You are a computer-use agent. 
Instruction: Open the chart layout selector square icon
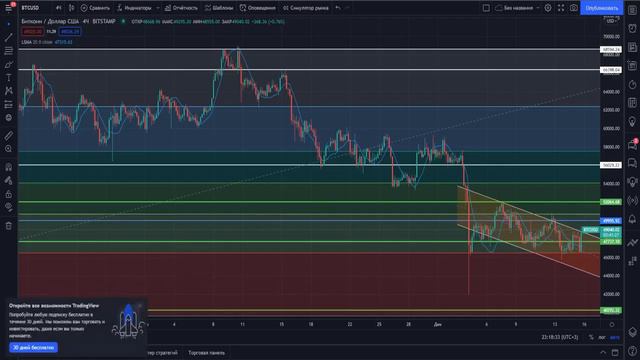pos(486,8)
